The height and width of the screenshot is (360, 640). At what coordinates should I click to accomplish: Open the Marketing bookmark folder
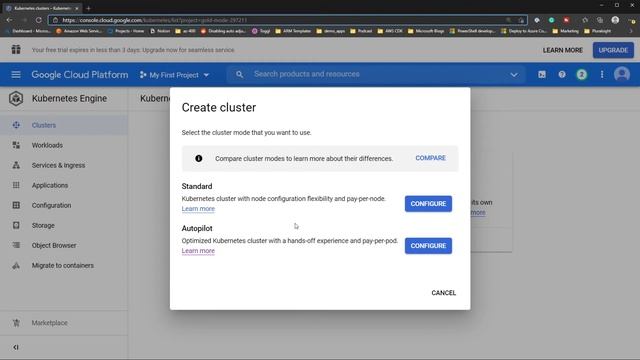click(x=565, y=31)
